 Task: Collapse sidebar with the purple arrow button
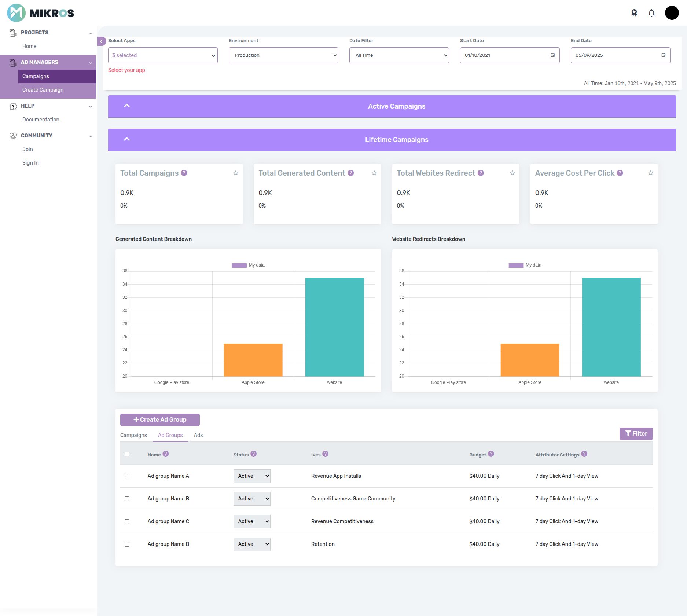(x=102, y=41)
